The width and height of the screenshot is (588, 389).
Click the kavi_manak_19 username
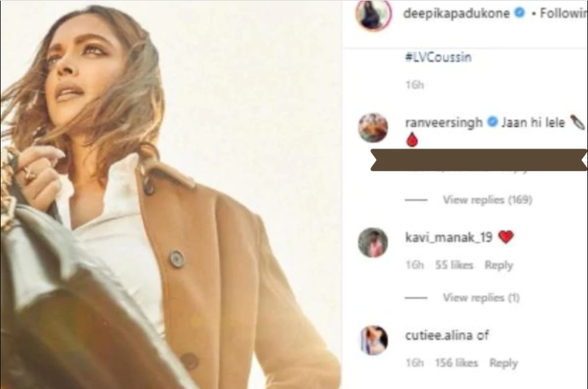448,238
